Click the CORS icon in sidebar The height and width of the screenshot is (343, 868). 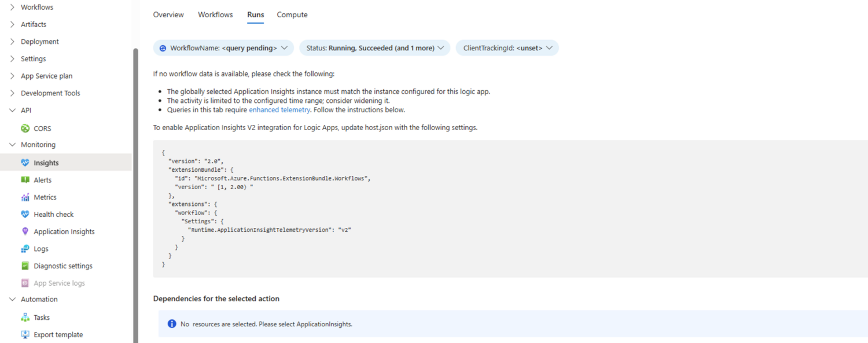(25, 128)
